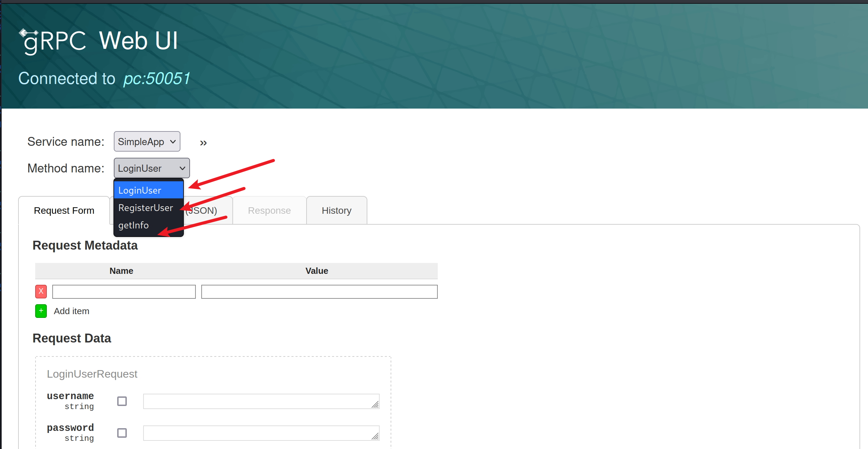Screen dimensions: 868x449
Task: Open the Service name SimpleApp dropdown
Action: [147, 142]
